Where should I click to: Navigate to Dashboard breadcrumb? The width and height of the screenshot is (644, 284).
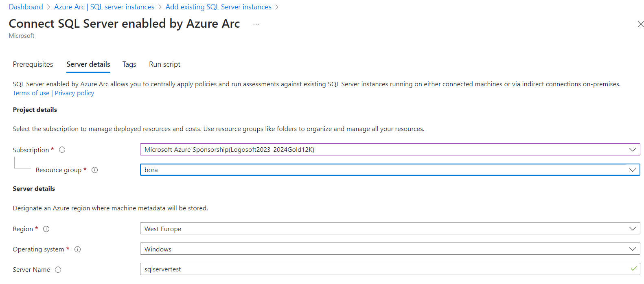(x=26, y=7)
